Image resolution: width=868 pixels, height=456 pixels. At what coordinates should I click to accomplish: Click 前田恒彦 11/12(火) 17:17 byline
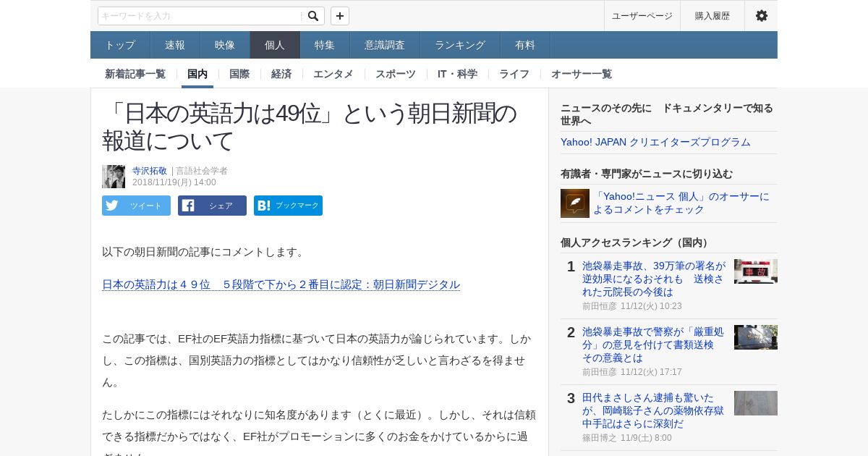click(x=632, y=372)
